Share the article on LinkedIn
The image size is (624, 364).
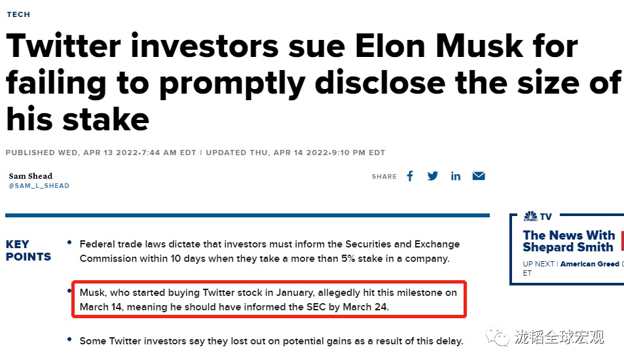point(456,176)
